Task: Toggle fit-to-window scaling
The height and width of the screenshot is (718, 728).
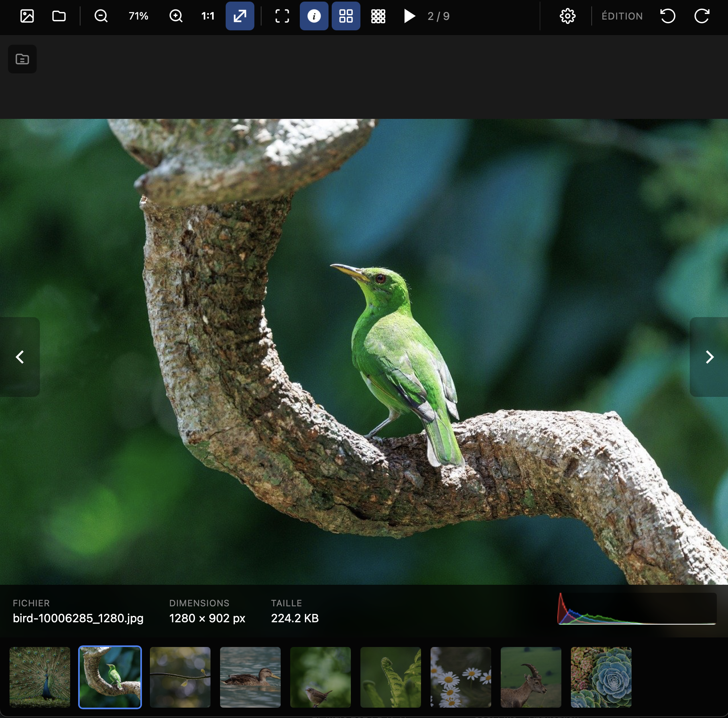Action: [239, 16]
